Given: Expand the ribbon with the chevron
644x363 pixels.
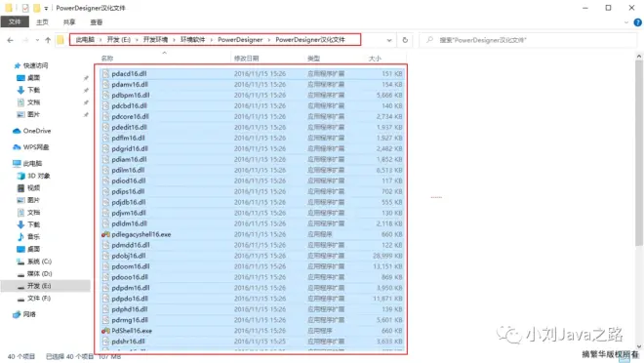Looking at the screenshot, I should (625, 22).
